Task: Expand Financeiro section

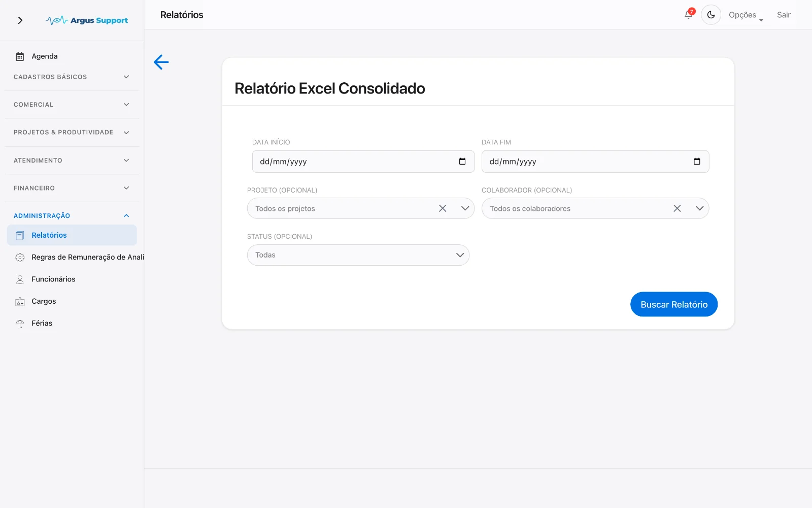Action: (x=72, y=188)
